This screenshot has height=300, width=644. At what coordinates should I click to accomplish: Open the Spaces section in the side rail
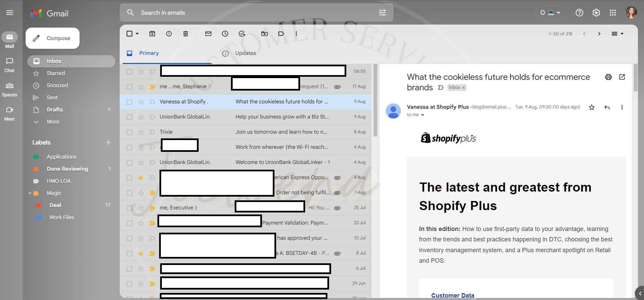click(9, 90)
